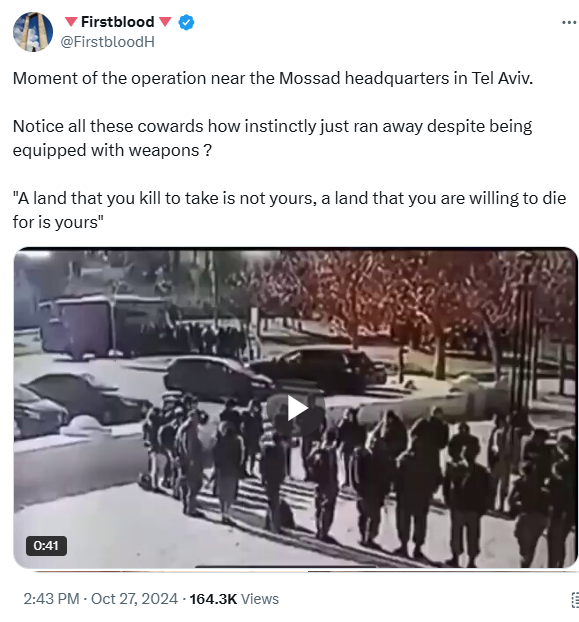Click the quoted 'A land that you kill' text
The height and width of the screenshot is (622, 579).
pos(290,210)
